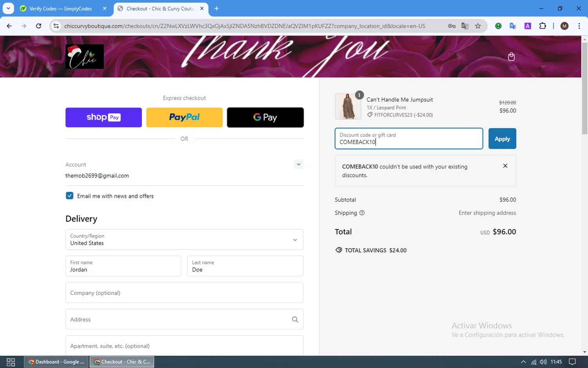
Task: Click the FITFORCURVES23 discount tag icon
Action: [370, 115]
